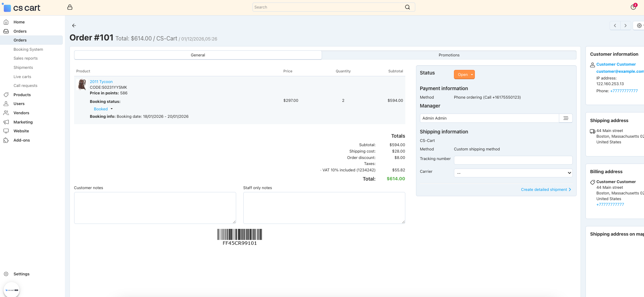Click the 2011 Tycoon product thumbnail
Screen dimensions: 644x297
82,84
